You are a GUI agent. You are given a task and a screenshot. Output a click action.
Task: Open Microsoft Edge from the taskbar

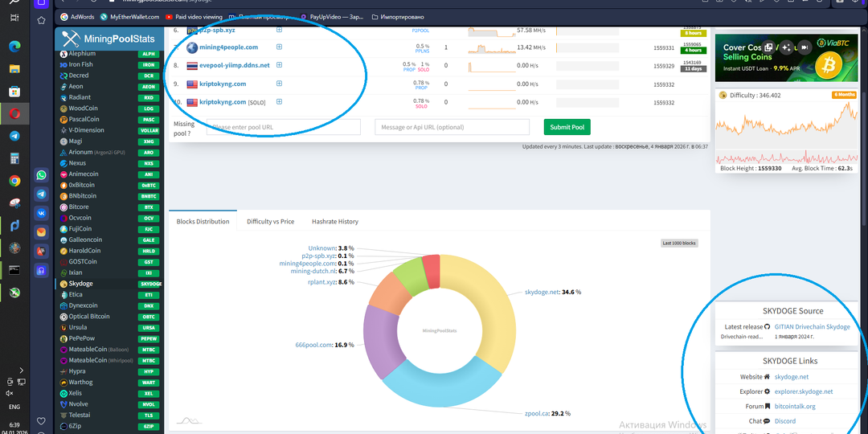pos(14,47)
